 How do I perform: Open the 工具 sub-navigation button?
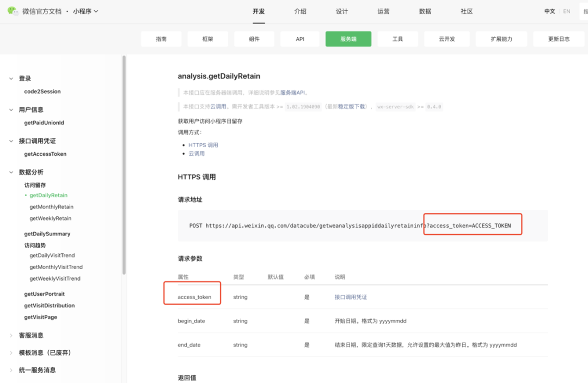(x=397, y=39)
